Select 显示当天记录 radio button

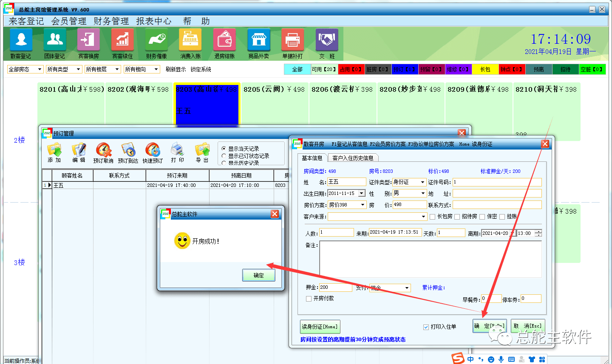[224, 149]
